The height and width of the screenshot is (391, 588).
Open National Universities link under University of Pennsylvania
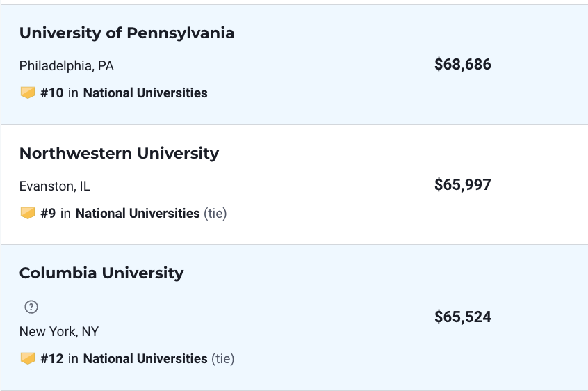point(145,93)
